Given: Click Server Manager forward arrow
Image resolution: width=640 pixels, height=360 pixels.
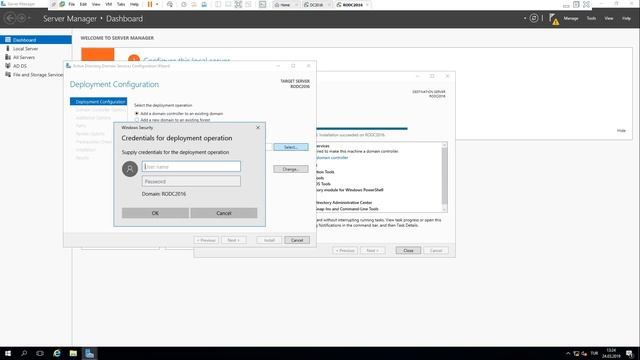Looking at the screenshot, I should point(21,18).
